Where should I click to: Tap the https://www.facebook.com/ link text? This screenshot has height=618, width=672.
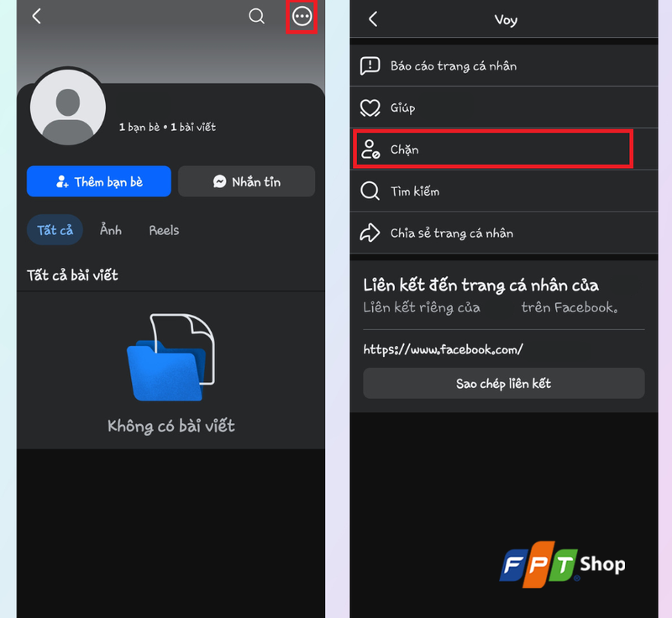click(444, 349)
